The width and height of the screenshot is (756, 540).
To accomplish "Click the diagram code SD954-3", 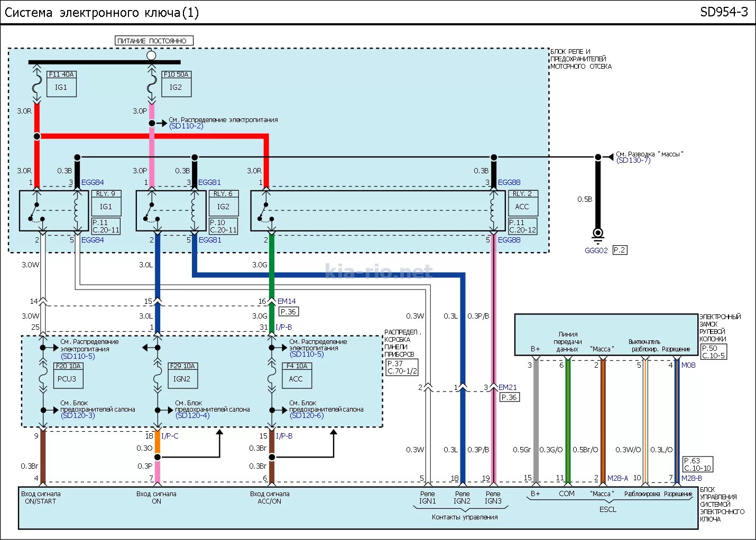I will point(724,12).
